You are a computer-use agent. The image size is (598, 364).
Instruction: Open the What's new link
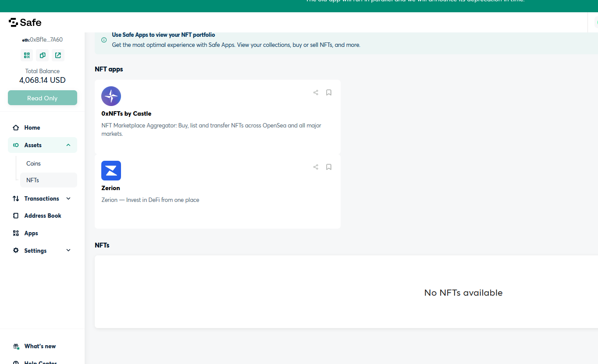(x=39, y=346)
